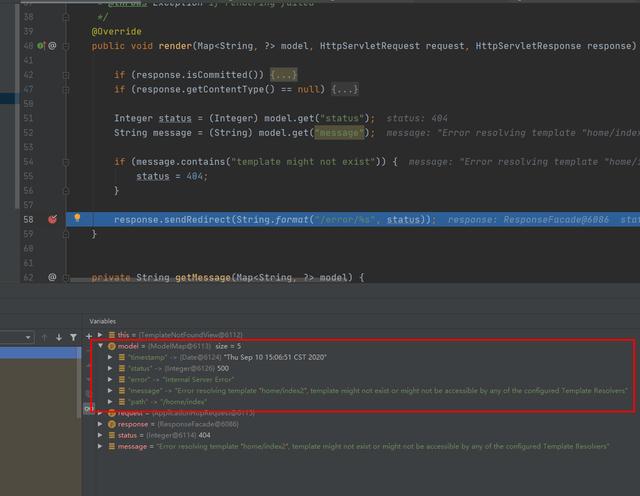Collapse the model variable node

point(100,346)
